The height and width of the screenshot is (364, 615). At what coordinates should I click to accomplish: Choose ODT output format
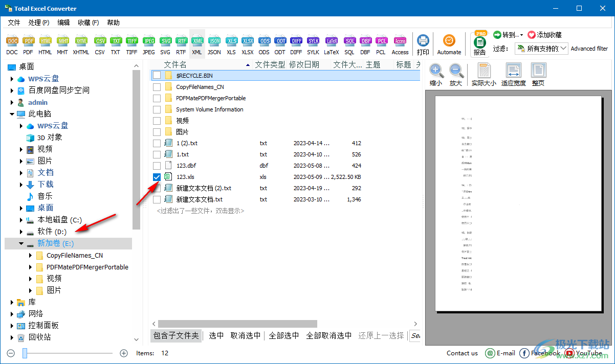point(280,45)
